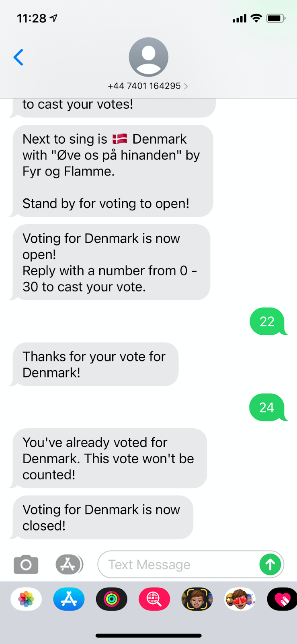Viewport: 297px width, 644px height.
Task: Expand contact details chevron beside phone number
Action: pyautogui.click(x=186, y=86)
